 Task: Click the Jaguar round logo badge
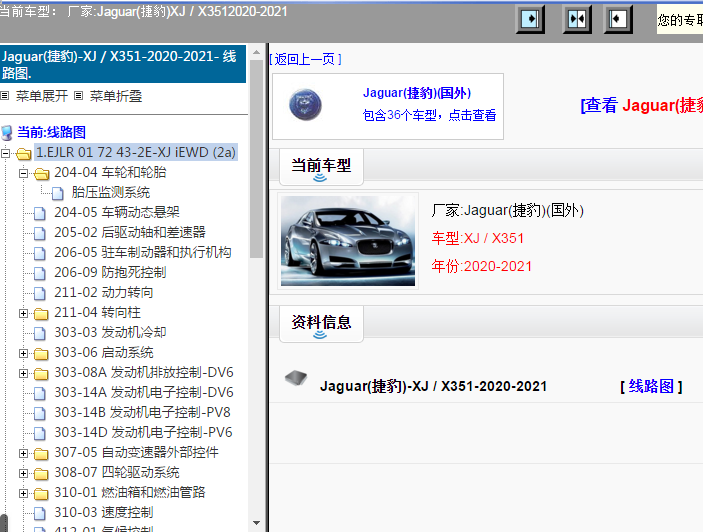(305, 105)
